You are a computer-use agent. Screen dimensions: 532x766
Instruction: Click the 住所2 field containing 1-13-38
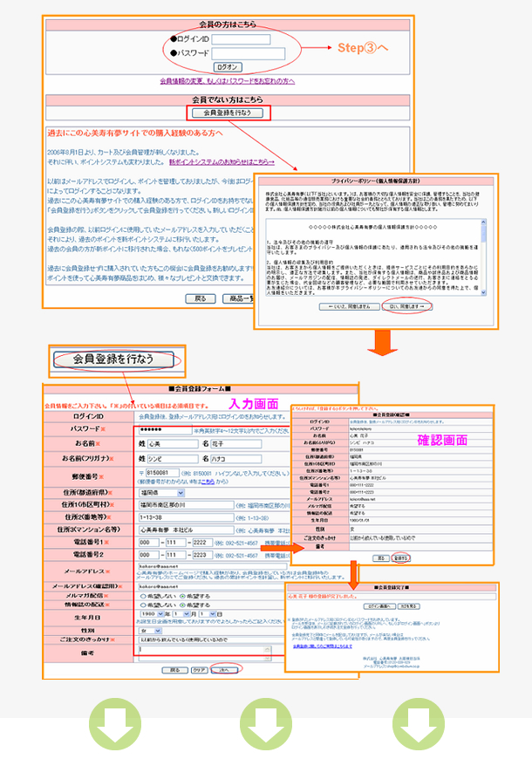click(186, 517)
